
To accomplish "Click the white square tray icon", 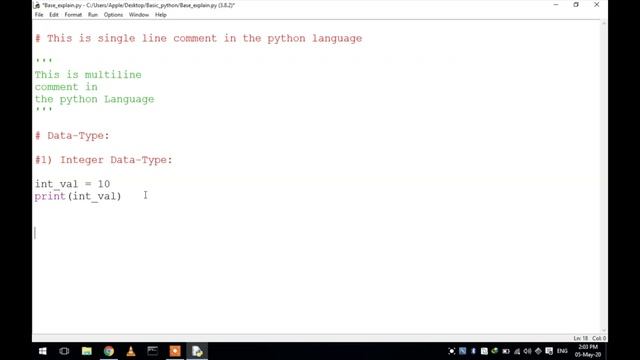I will (x=484, y=351).
